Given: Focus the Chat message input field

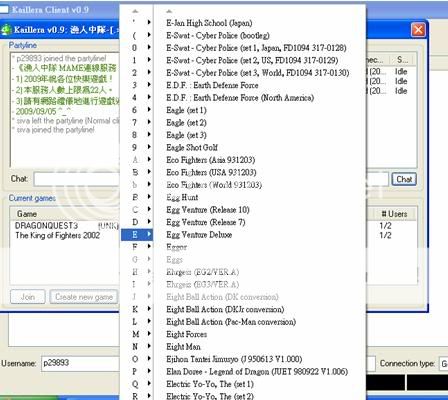Looking at the screenshot, I should click(x=77, y=179).
